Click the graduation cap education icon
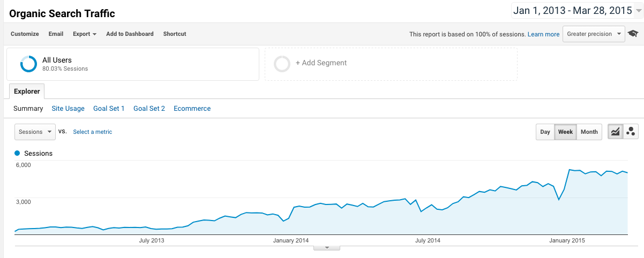Screen dimensions: 644x258 point(633,34)
